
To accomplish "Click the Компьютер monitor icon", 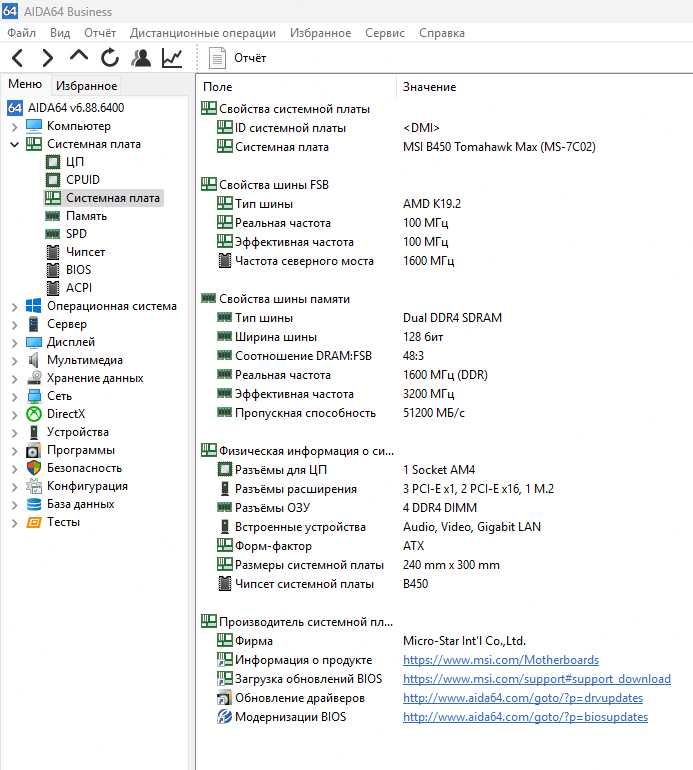I will 34,126.
